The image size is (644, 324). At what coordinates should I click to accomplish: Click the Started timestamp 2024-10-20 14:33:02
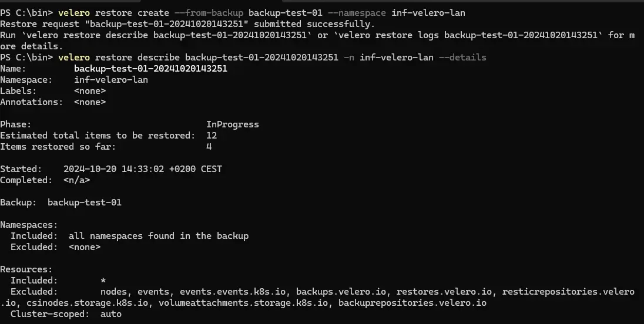click(114, 169)
